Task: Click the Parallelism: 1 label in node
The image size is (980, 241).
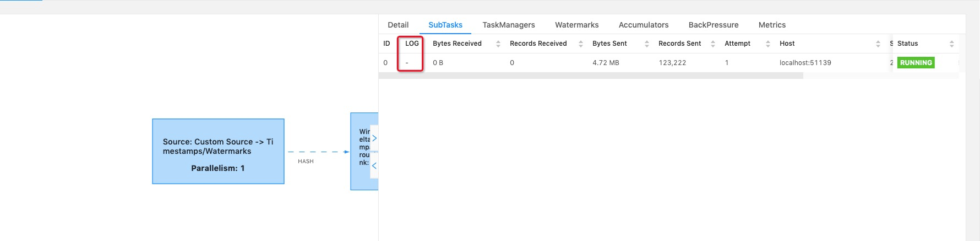Action: [x=218, y=168]
